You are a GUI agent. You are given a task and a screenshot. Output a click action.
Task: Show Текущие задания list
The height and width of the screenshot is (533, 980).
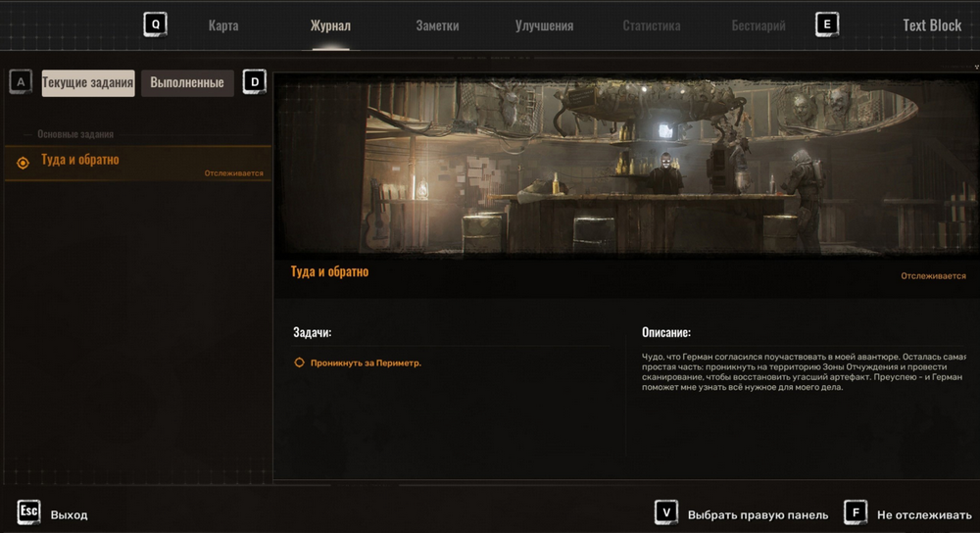pyautogui.click(x=88, y=83)
